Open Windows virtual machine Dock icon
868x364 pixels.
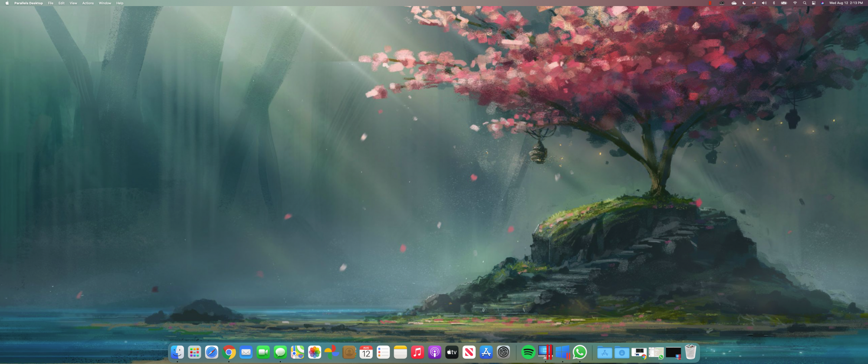[x=562, y=352]
